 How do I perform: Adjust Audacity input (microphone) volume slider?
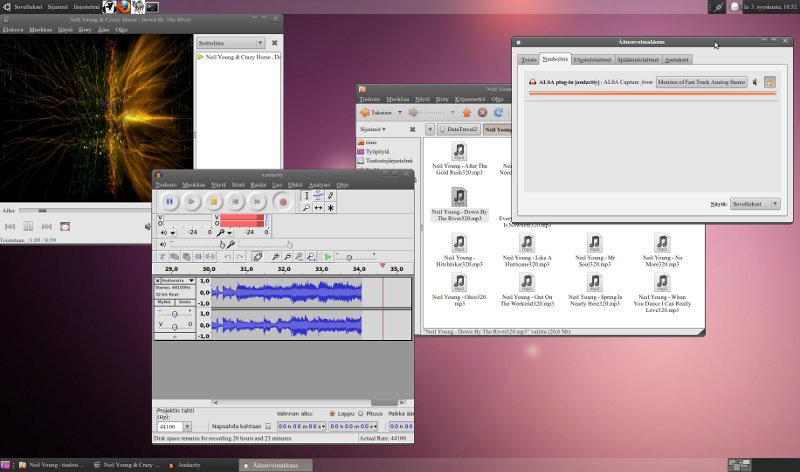[x=264, y=244]
